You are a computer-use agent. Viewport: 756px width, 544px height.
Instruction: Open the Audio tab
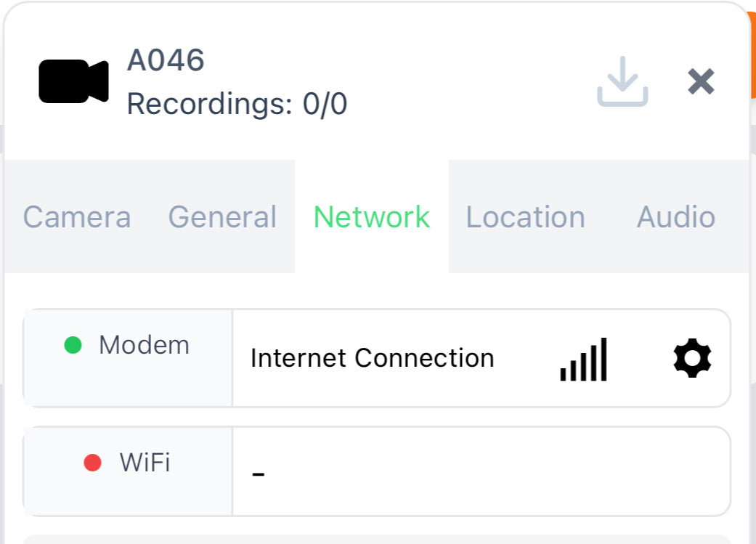675,216
